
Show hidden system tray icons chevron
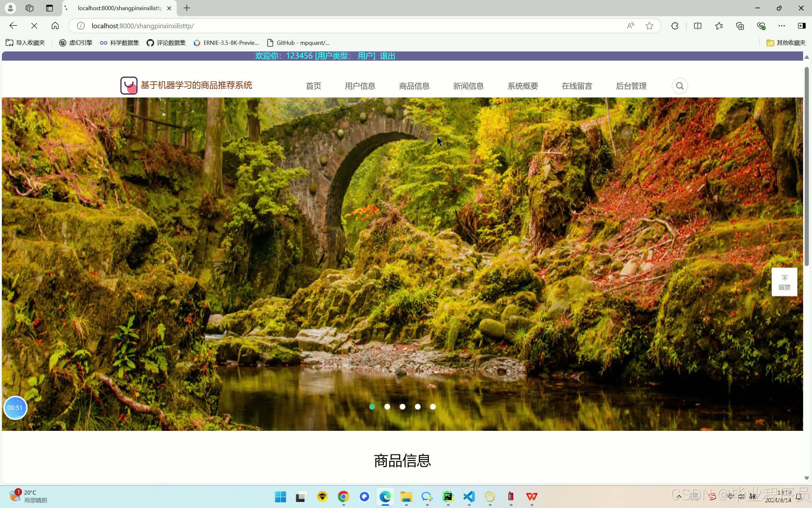(x=678, y=497)
